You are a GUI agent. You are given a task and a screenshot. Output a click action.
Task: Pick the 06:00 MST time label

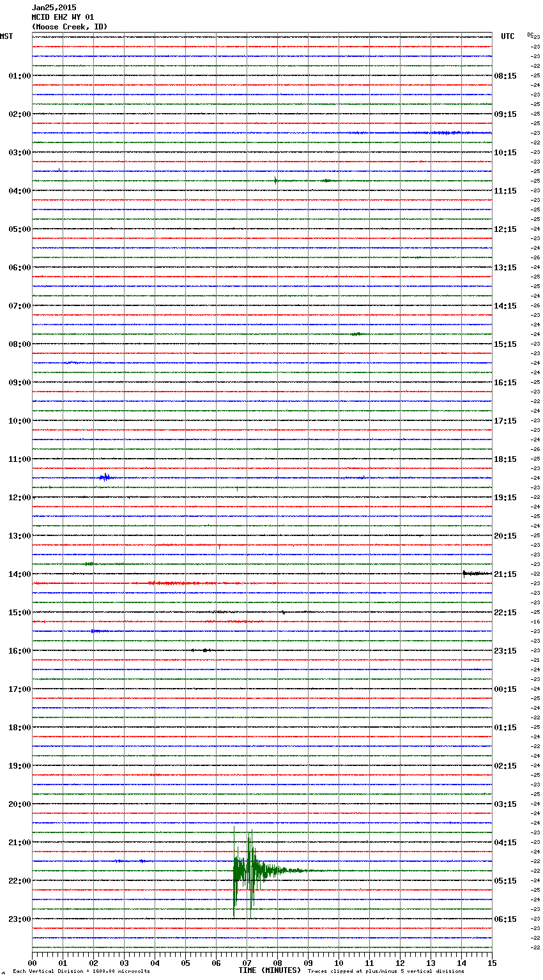coord(19,268)
